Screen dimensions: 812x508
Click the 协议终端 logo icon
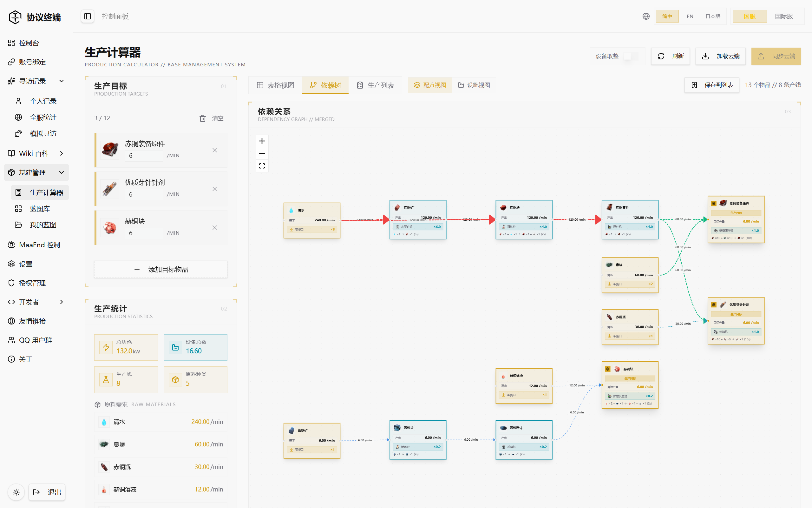click(15, 17)
